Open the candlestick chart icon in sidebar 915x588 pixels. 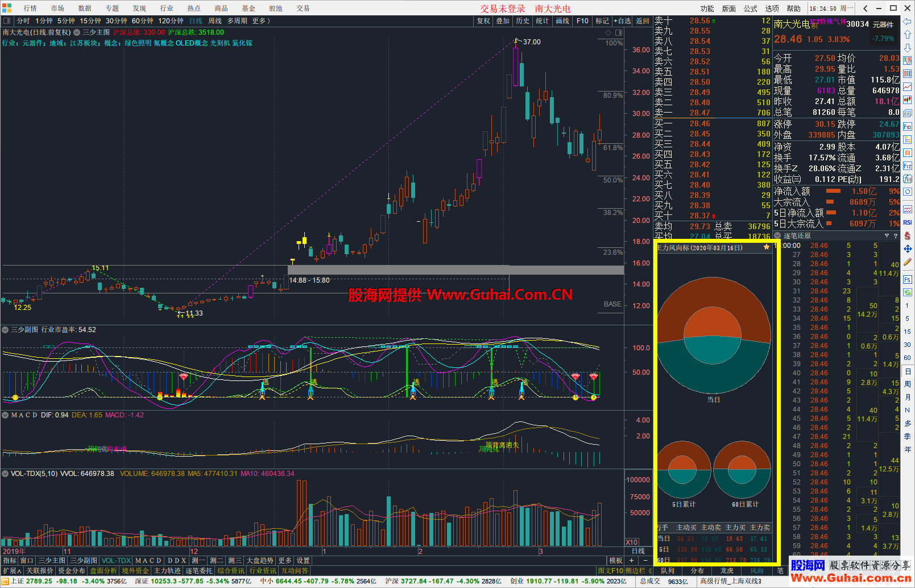pyautogui.click(x=907, y=100)
